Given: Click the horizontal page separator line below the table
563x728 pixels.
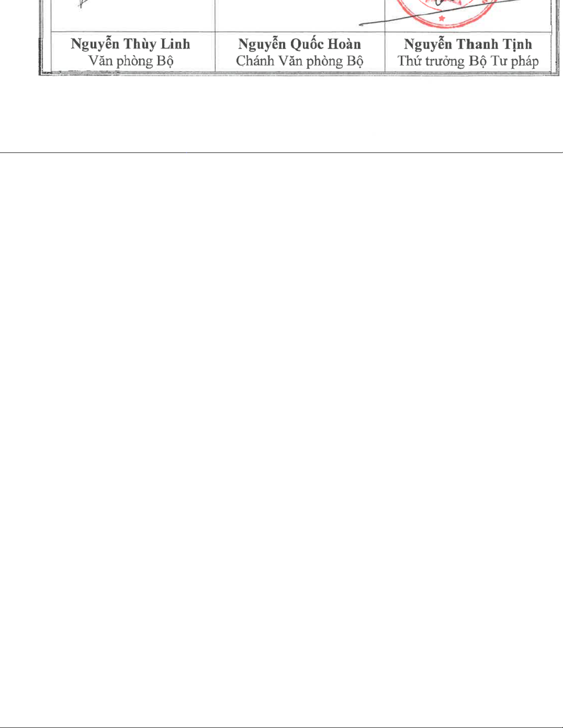Looking at the screenshot, I should click(x=281, y=152).
